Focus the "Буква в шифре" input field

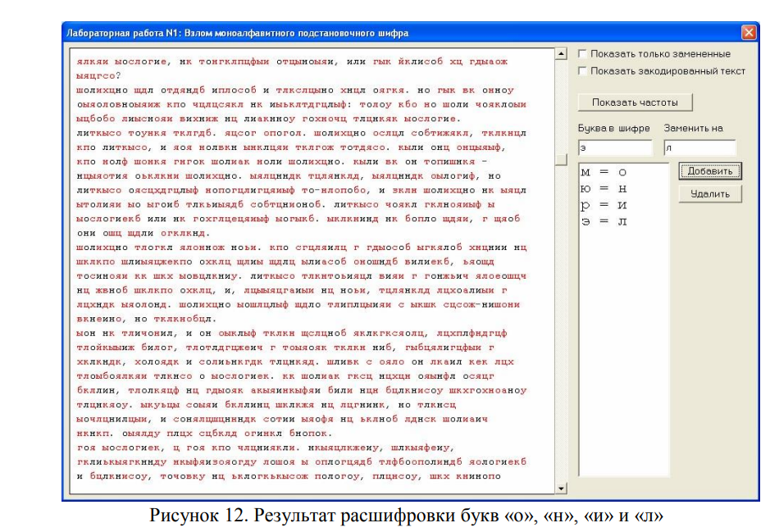(614, 148)
